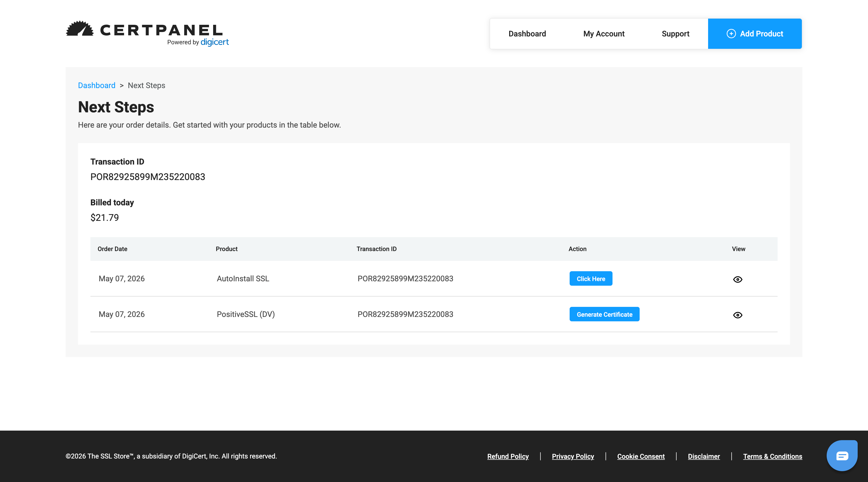Click the Next Steps breadcrumb text
Image resolution: width=868 pixels, height=482 pixels.
pos(146,85)
